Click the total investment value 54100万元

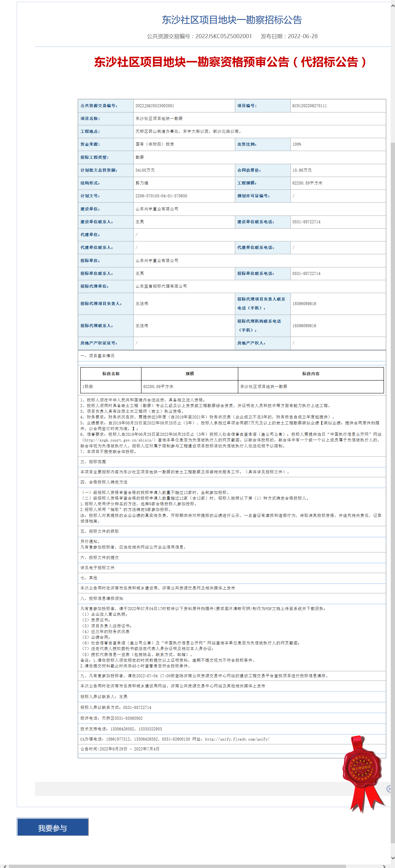(x=145, y=170)
